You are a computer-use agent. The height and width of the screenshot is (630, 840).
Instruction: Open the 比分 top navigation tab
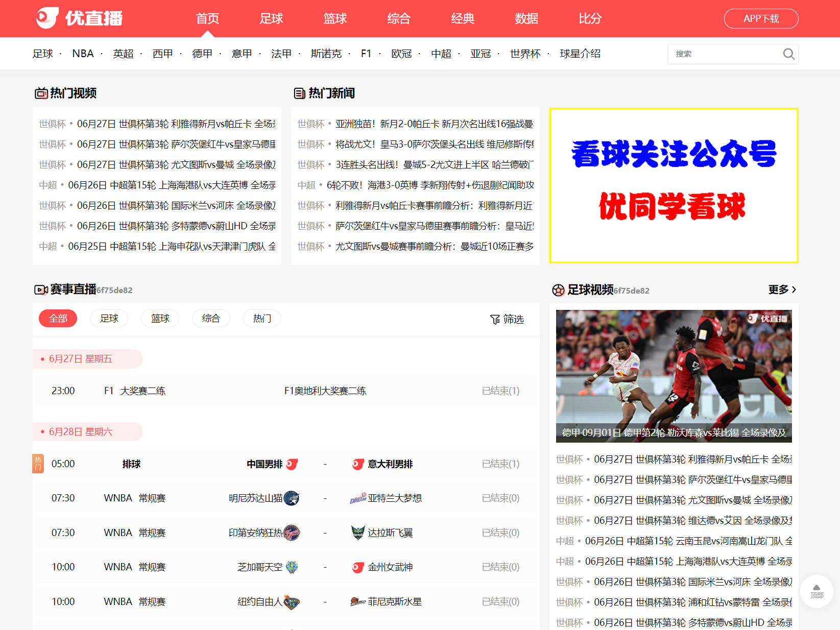(x=590, y=19)
